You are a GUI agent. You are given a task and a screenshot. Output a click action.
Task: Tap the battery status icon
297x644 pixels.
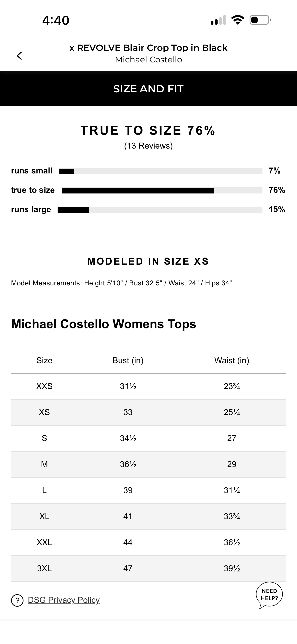tap(260, 20)
